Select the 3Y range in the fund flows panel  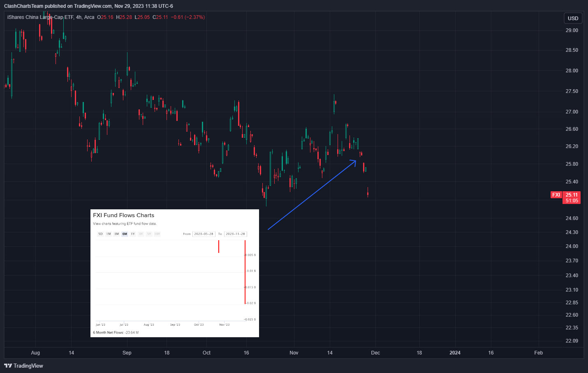(x=141, y=234)
